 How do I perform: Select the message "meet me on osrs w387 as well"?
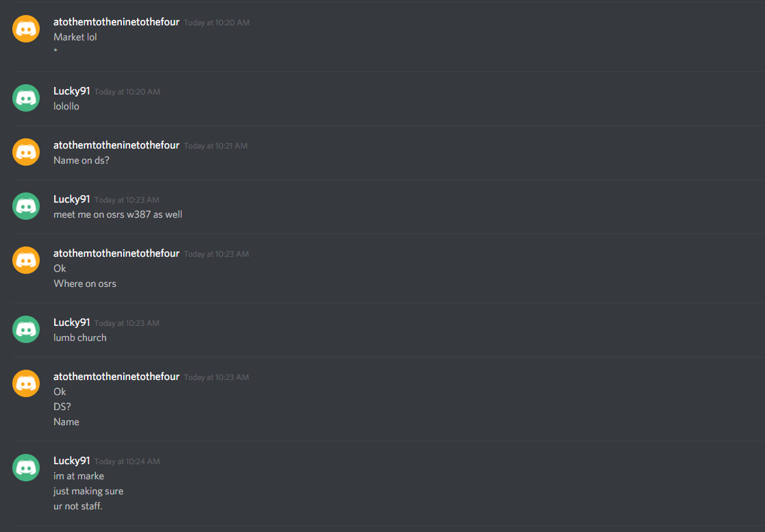(x=118, y=214)
